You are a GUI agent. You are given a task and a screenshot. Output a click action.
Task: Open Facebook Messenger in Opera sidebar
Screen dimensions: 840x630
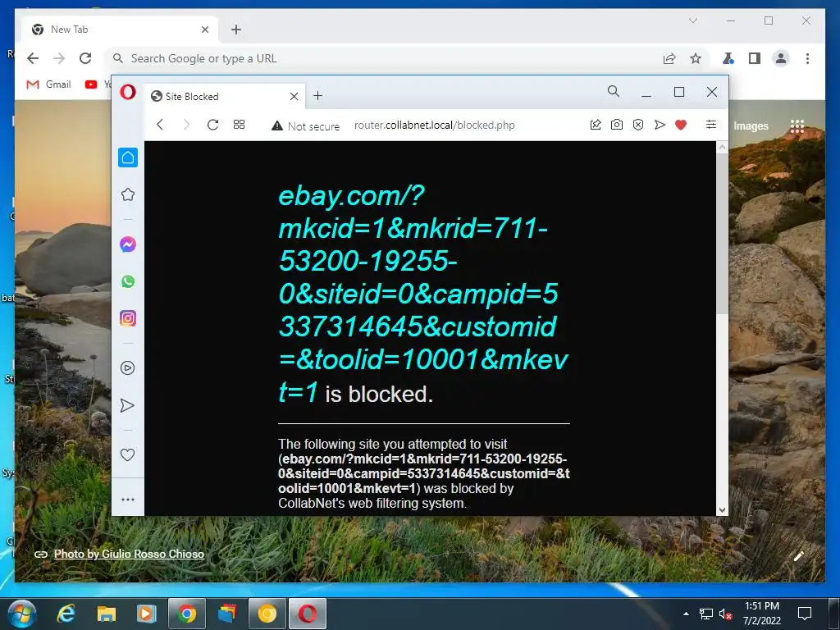[x=127, y=244]
